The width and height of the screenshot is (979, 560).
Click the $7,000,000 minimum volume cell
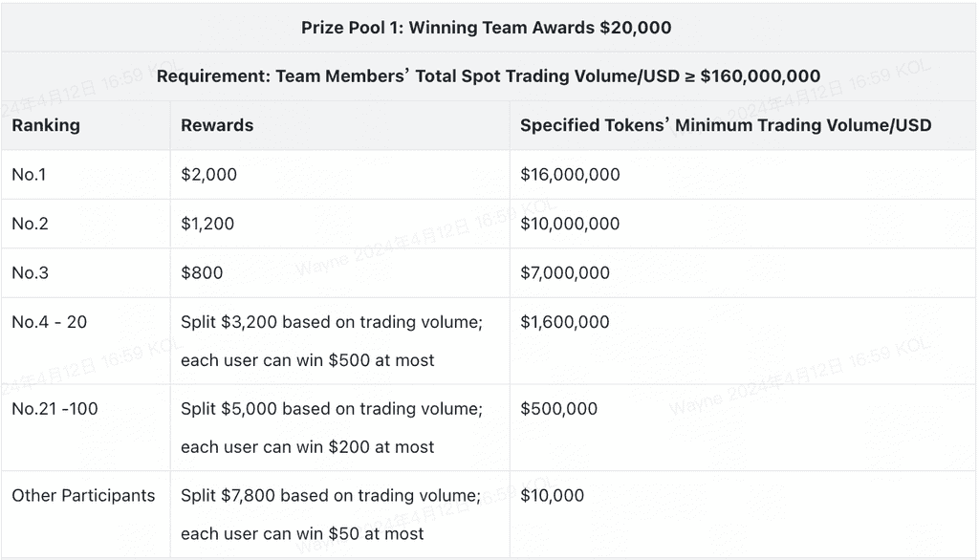click(565, 273)
